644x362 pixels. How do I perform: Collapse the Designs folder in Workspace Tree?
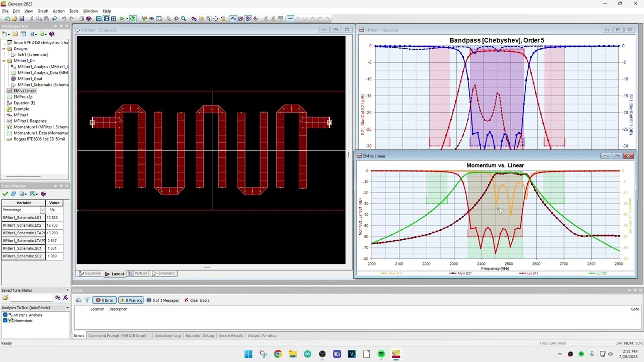click(x=4, y=49)
